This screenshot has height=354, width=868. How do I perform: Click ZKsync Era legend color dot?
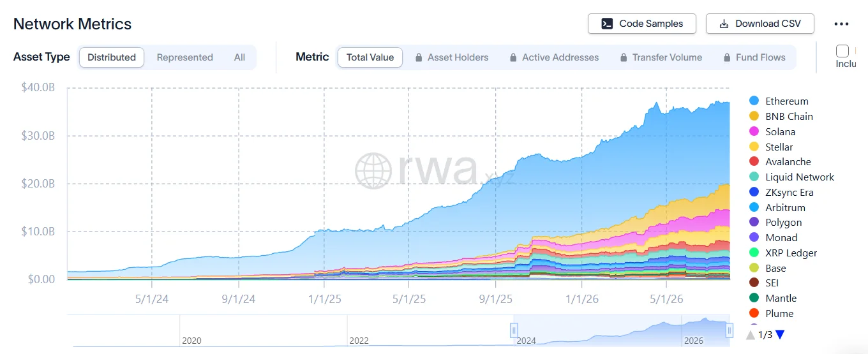point(754,192)
